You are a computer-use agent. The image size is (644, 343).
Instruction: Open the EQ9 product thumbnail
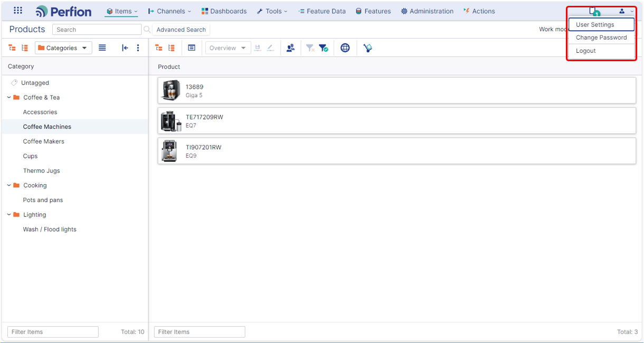[x=169, y=151]
